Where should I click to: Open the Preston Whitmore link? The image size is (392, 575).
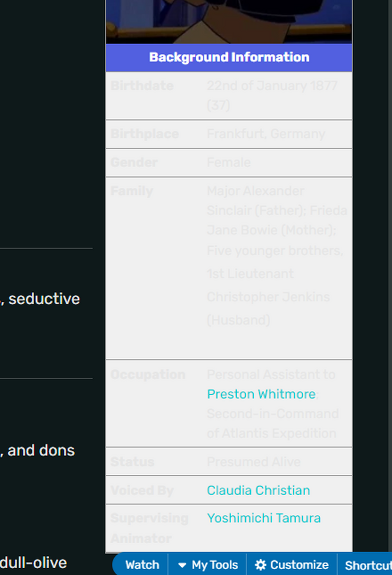coord(261,394)
